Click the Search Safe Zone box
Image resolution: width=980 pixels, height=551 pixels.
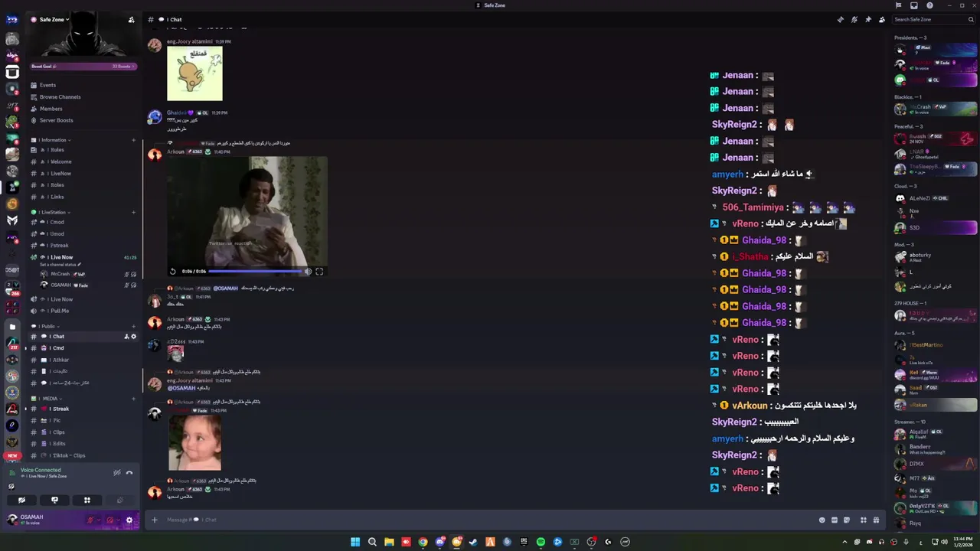[x=933, y=19]
